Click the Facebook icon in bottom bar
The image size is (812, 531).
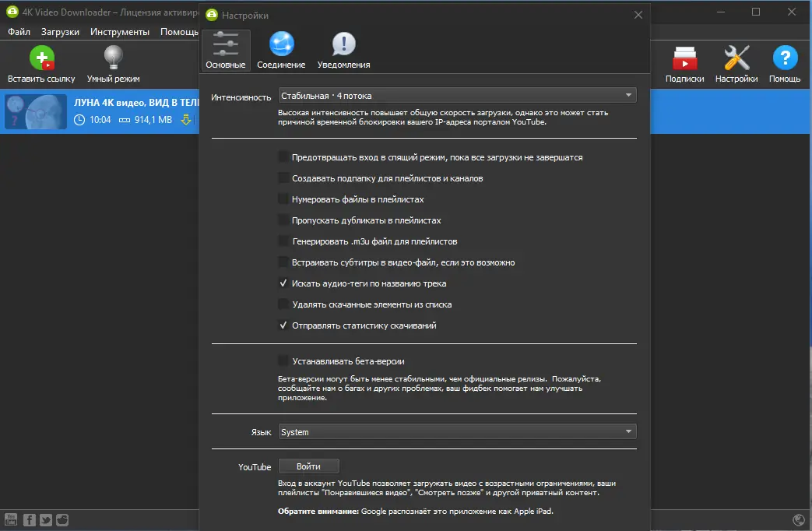[30, 519]
